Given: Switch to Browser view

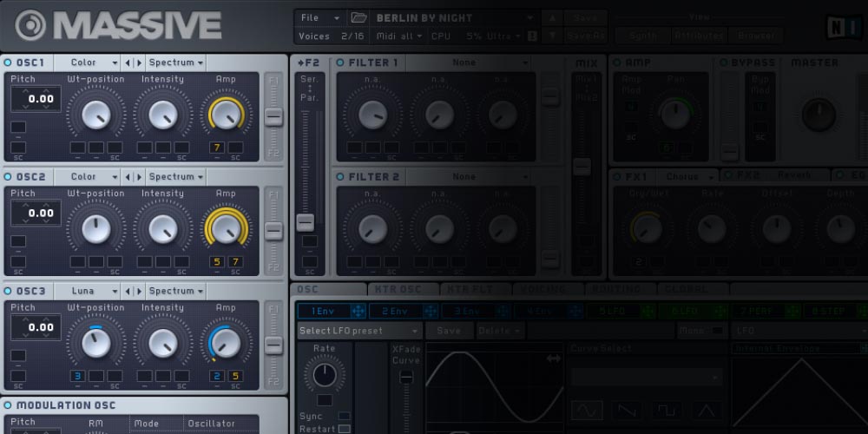Looking at the screenshot, I should [756, 36].
